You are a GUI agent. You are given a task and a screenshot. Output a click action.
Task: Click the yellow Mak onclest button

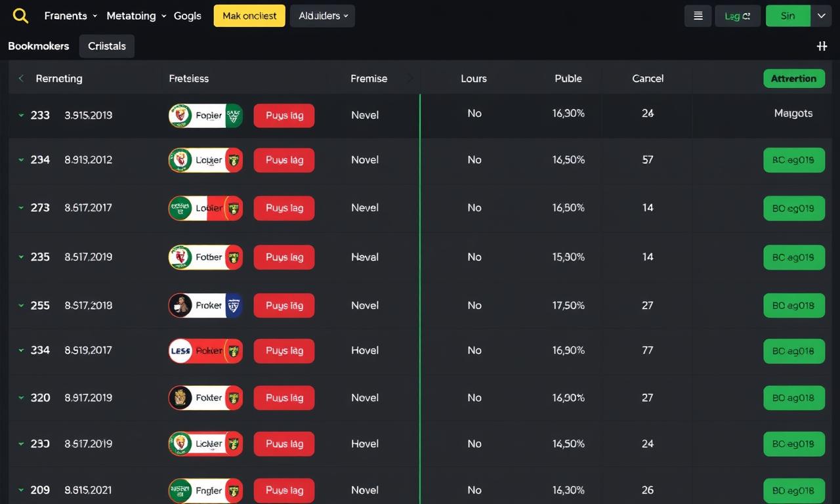coord(249,16)
